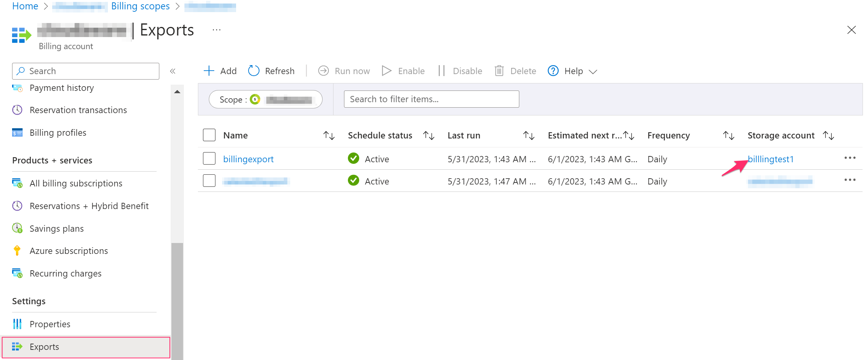Open Billing profiles in sidebar

58,133
